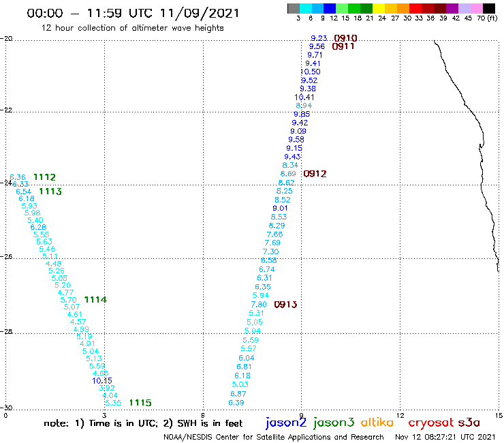Click the green time marker 1114
The width and height of the screenshot is (504, 443).
pyautogui.click(x=95, y=299)
